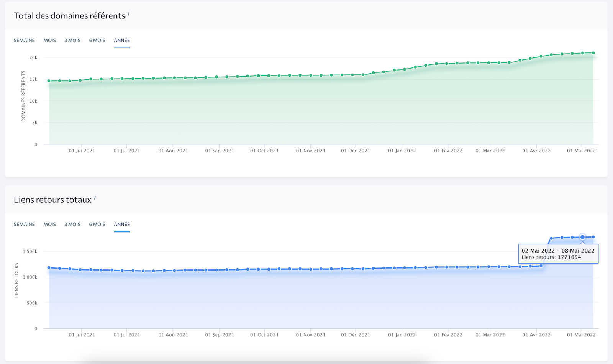Click the 20k axis label
This screenshot has width=613, height=364.
[x=33, y=57]
